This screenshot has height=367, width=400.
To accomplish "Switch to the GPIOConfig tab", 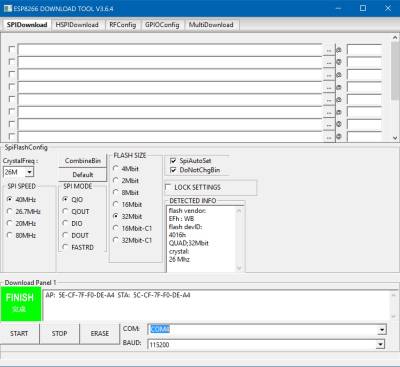I will tap(162, 25).
